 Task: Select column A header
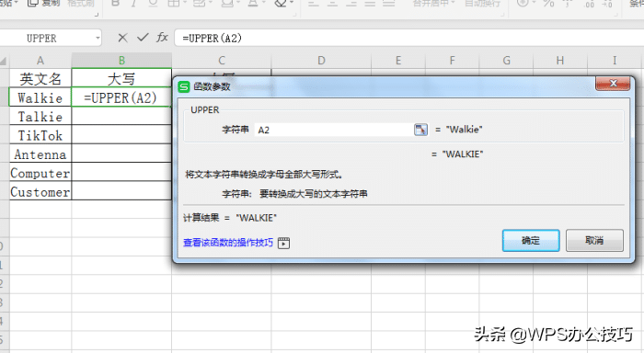click(40, 61)
